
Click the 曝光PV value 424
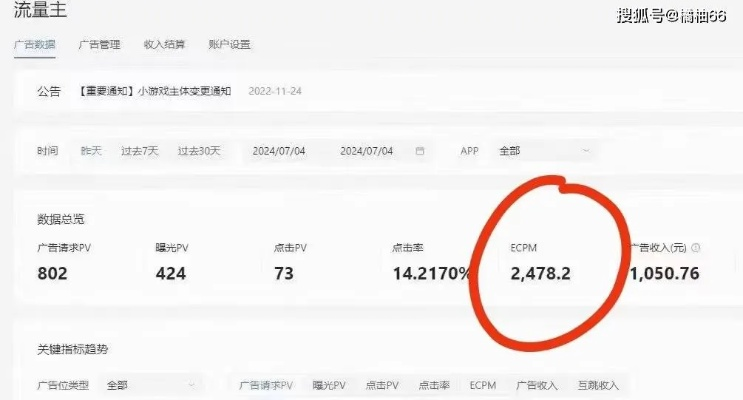(171, 273)
